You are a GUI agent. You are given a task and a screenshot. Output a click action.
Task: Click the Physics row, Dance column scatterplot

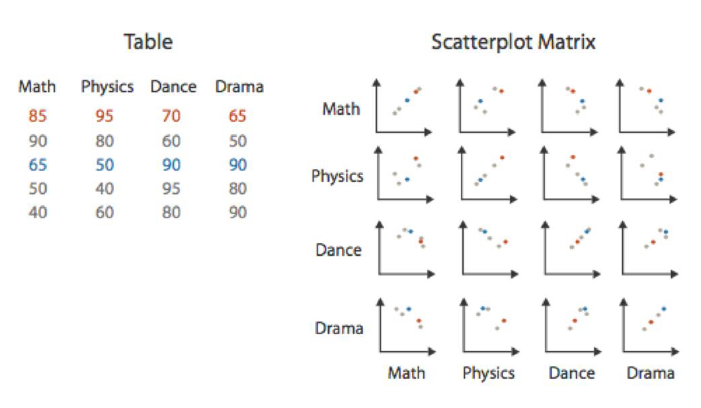pyautogui.click(x=570, y=175)
